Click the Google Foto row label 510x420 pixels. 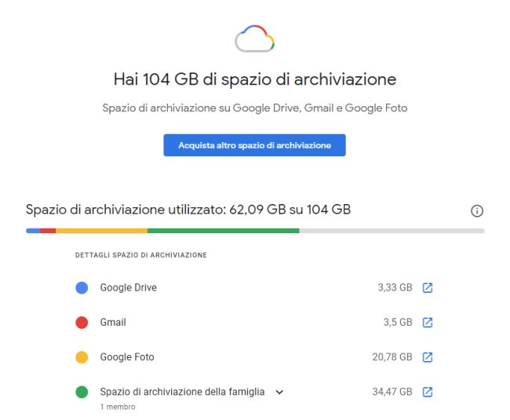(x=127, y=357)
